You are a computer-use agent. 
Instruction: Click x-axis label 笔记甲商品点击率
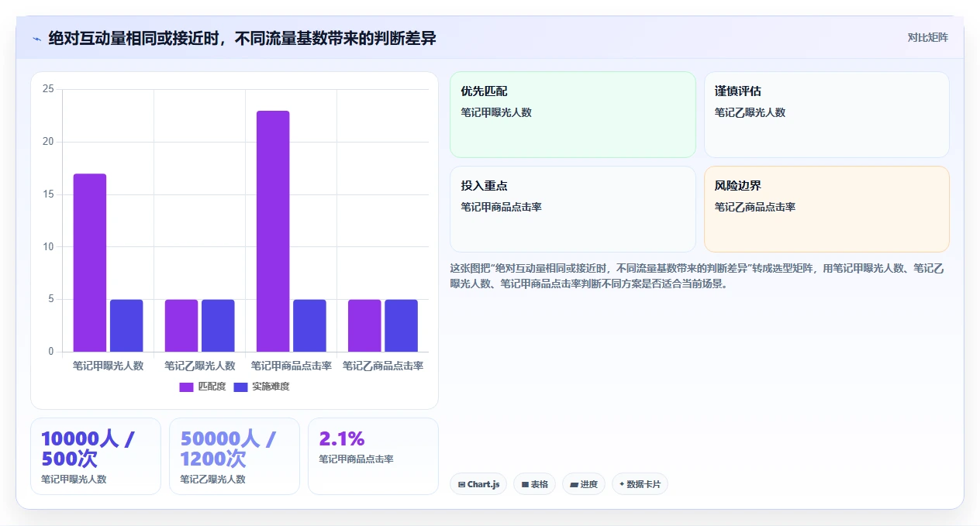(291, 366)
